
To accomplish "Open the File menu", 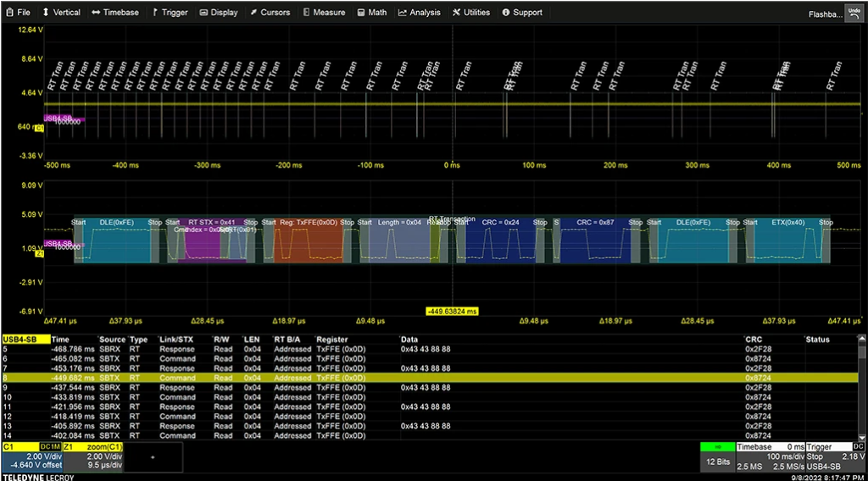I will click(19, 12).
